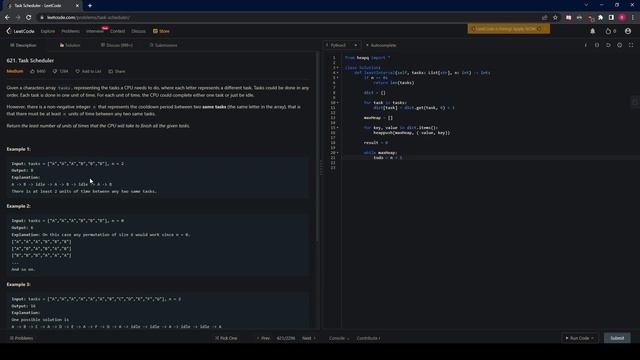Place cursor in code line 21
Viewport: 640px width, 360px height.
490,158
